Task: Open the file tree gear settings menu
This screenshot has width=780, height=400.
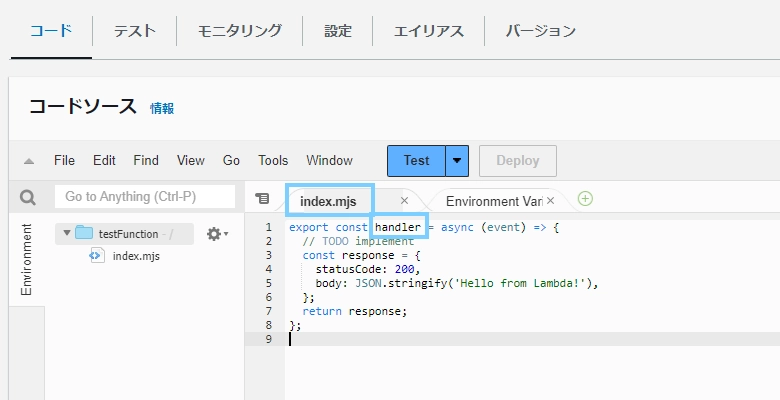Action: 217,234
